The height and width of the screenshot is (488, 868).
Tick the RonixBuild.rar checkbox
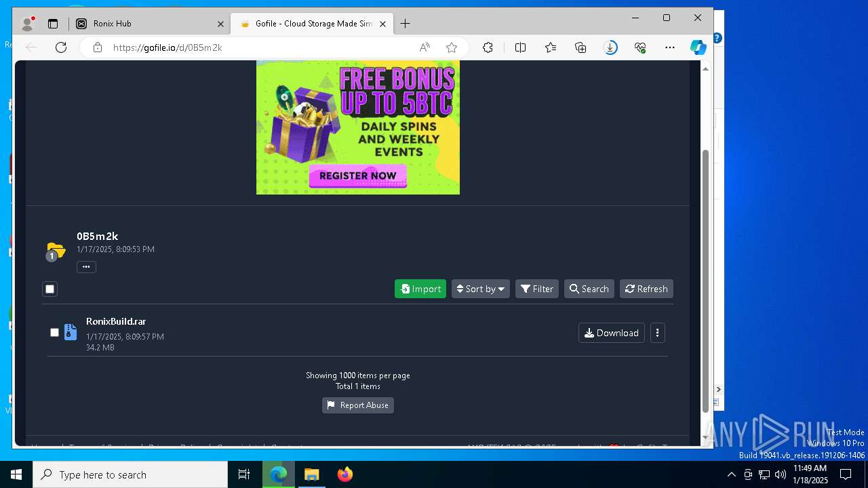point(54,333)
